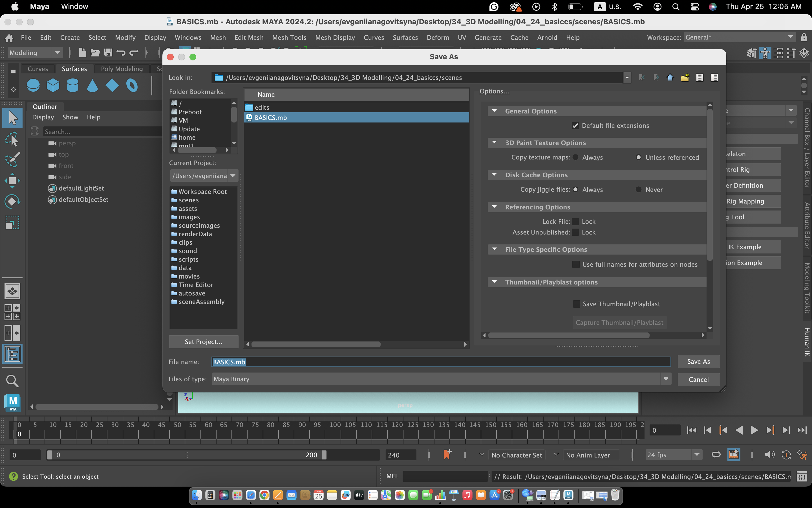Collapse the Referencing Options section
812x508 pixels.
coord(494,207)
